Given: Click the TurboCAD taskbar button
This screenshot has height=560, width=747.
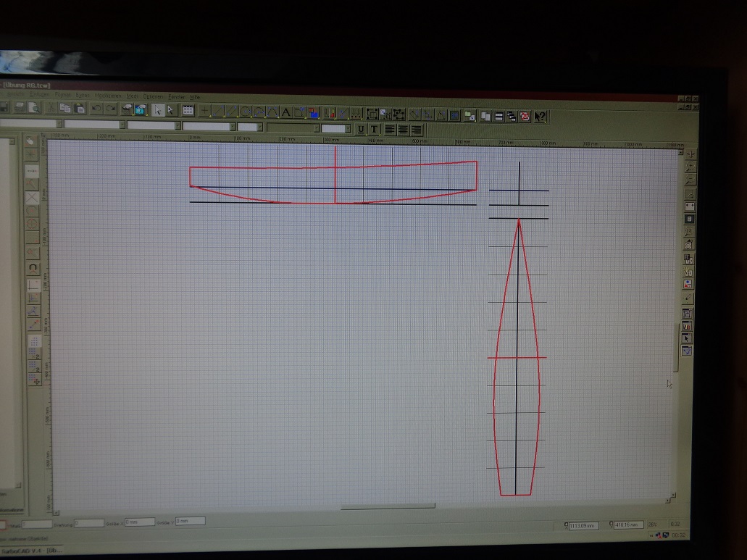Looking at the screenshot, I should (x=29, y=551).
